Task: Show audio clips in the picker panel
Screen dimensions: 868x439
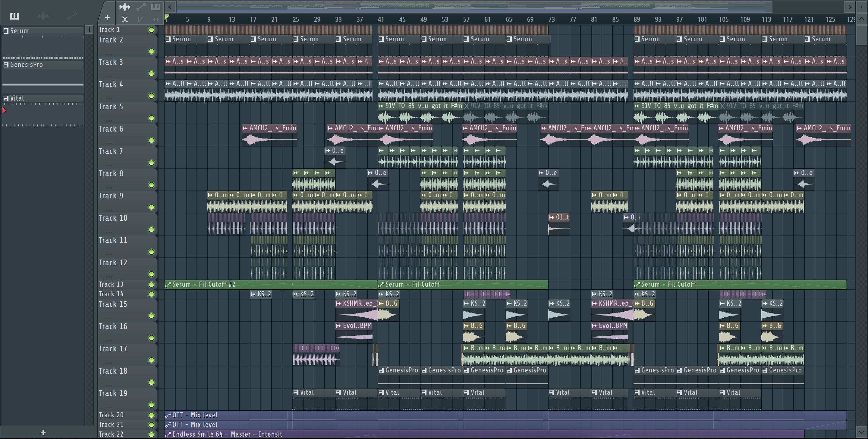Action: (43, 16)
